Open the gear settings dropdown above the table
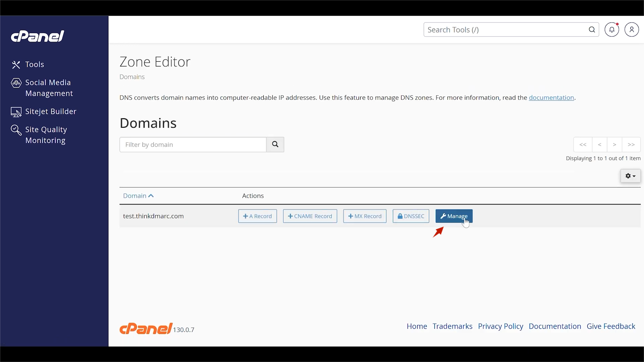 [x=631, y=176]
